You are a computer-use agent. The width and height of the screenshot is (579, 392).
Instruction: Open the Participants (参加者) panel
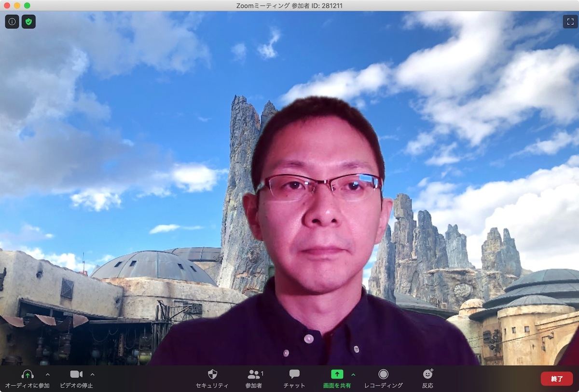(x=254, y=378)
